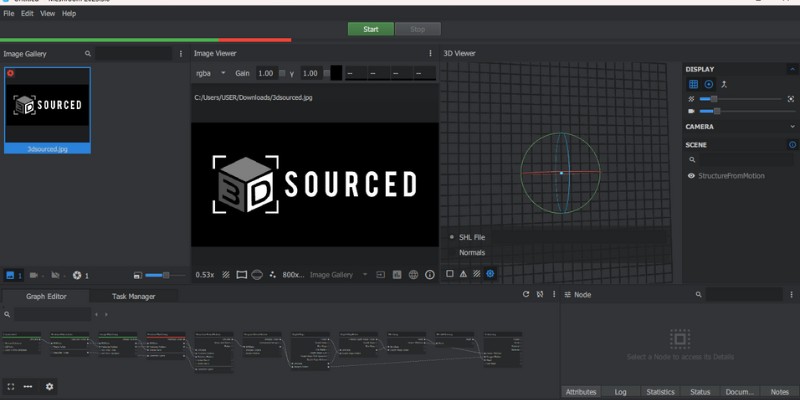Image resolution: width=800 pixels, height=400 pixels.
Task: Select the Normals option
Action: click(x=472, y=253)
